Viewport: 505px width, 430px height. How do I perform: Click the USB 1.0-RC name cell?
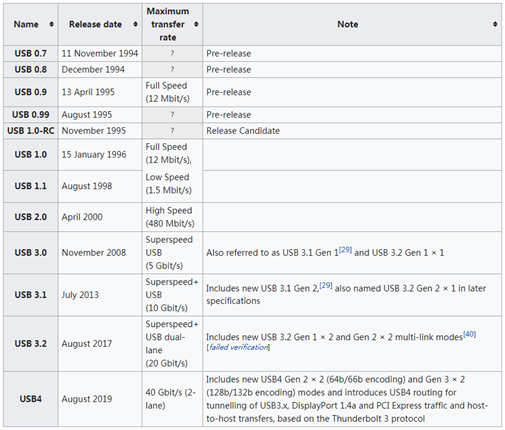point(31,131)
